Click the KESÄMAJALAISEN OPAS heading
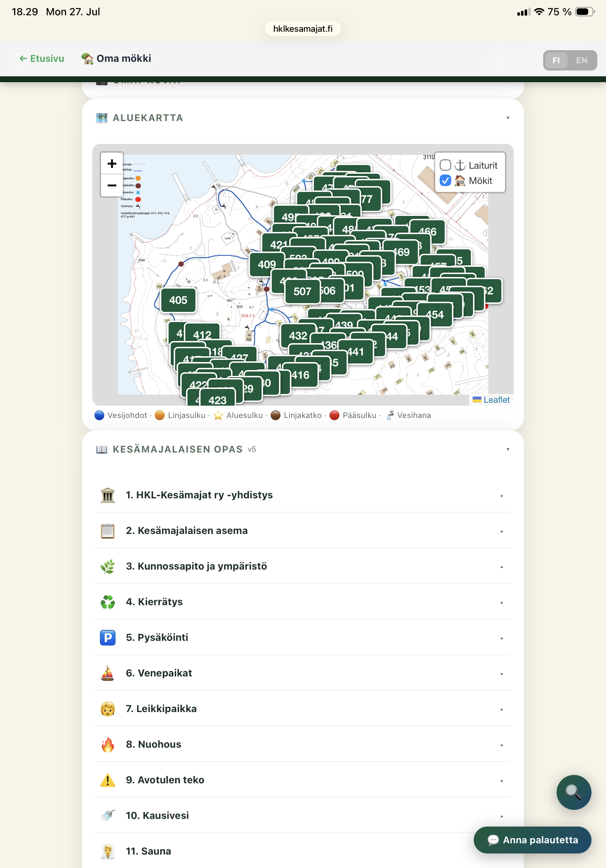Image resolution: width=606 pixels, height=868 pixels. click(x=178, y=450)
